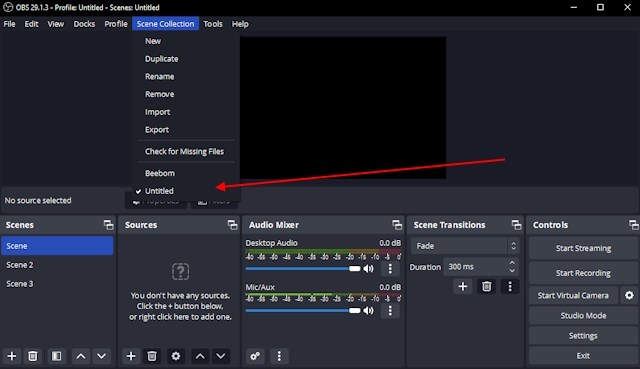Remove selected scene with trash icon
Screen dimensions: 640x369
(x=33, y=356)
